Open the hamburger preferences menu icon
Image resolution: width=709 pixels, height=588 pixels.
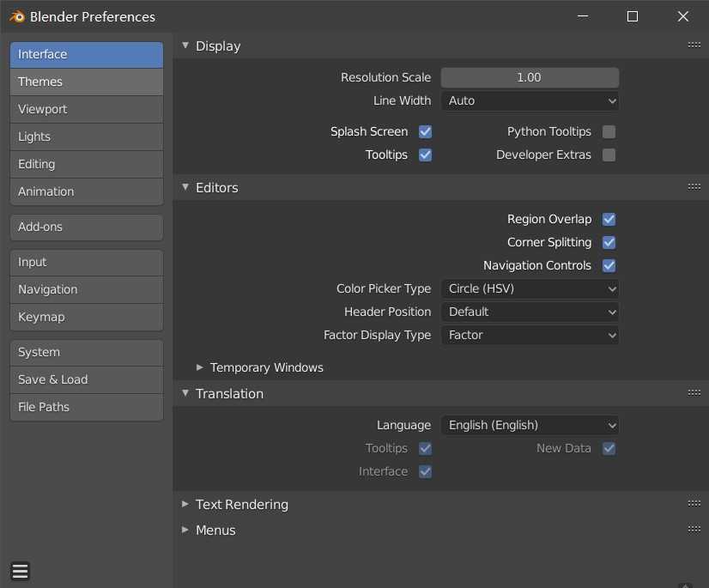tap(20, 572)
